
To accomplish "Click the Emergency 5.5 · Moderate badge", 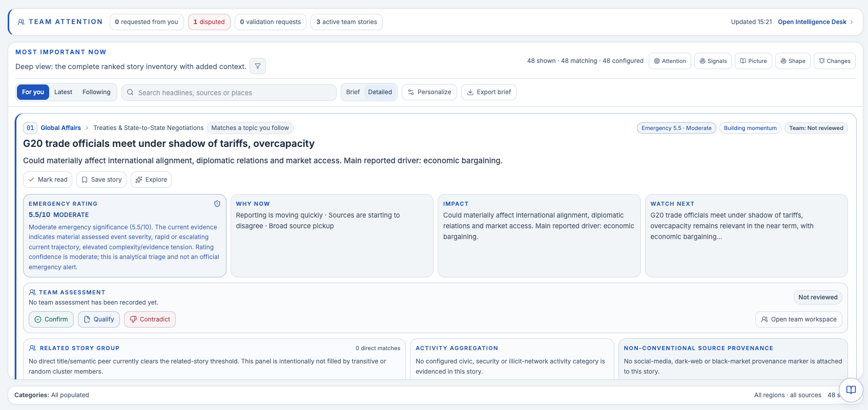I will click(676, 128).
